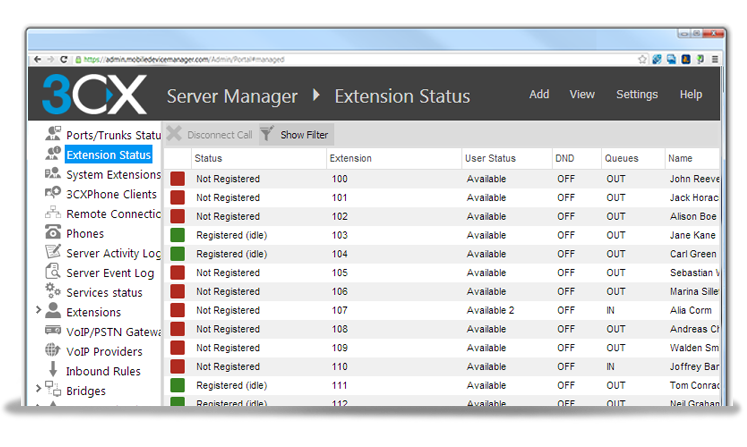Viewport: 747px width, 447px height.
Task: Click 'Available 2' user status cell
Action: (490, 310)
